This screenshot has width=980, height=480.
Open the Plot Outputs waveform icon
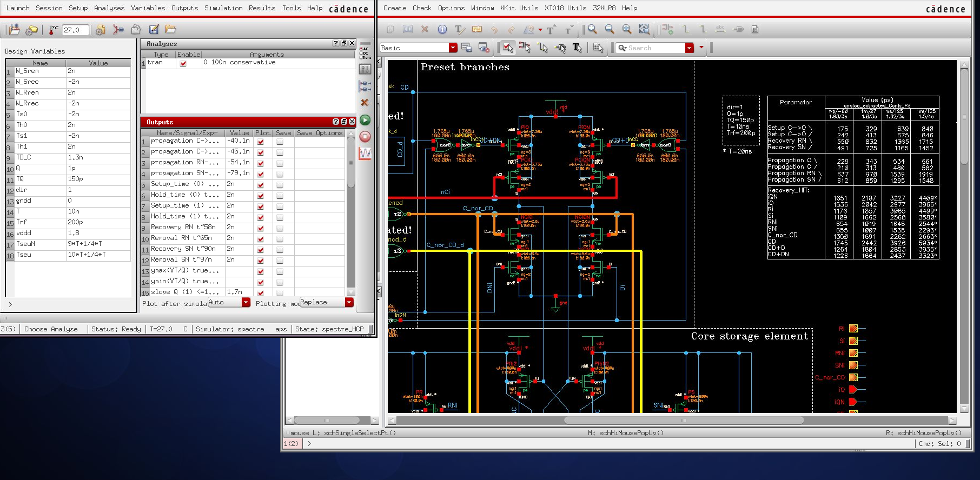(365, 154)
